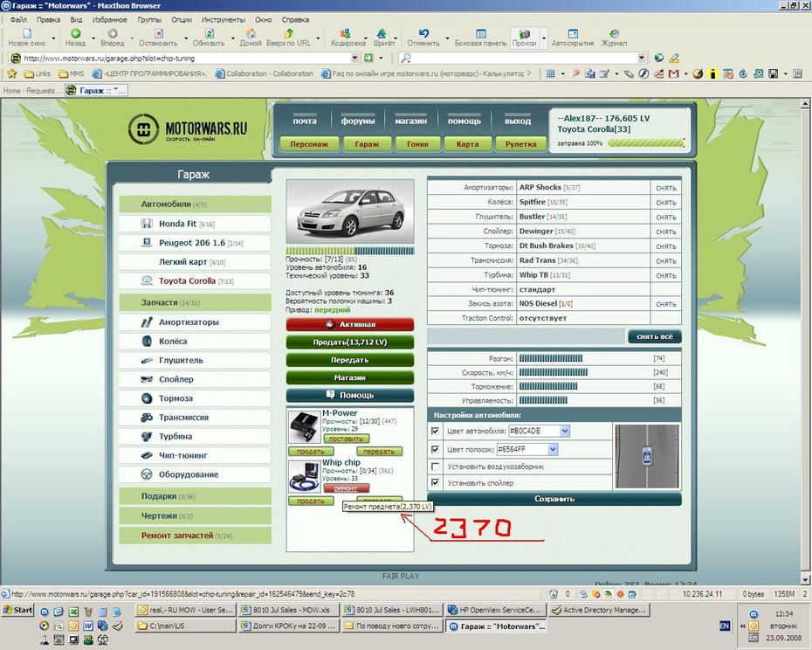Toggle the Цвет полосок checkbox
The height and width of the screenshot is (650, 812).
point(436,449)
